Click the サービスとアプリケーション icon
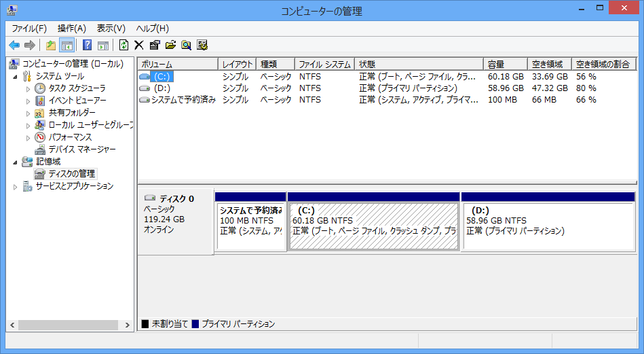Screen dimensions: 644x354 click(x=27, y=186)
